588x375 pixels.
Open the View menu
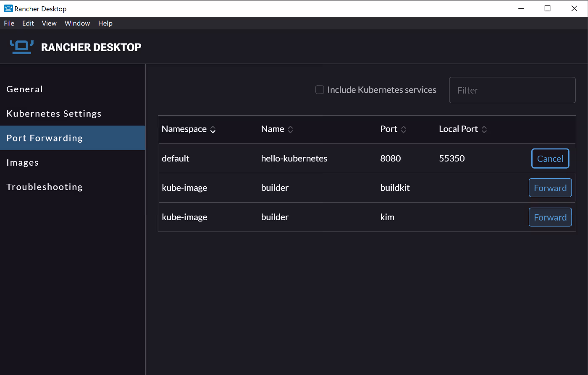(x=49, y=23)
